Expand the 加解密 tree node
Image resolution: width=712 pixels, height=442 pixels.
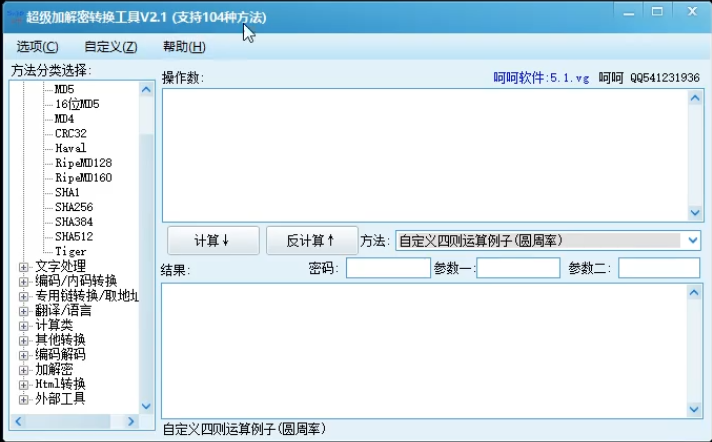coord(24,369)
